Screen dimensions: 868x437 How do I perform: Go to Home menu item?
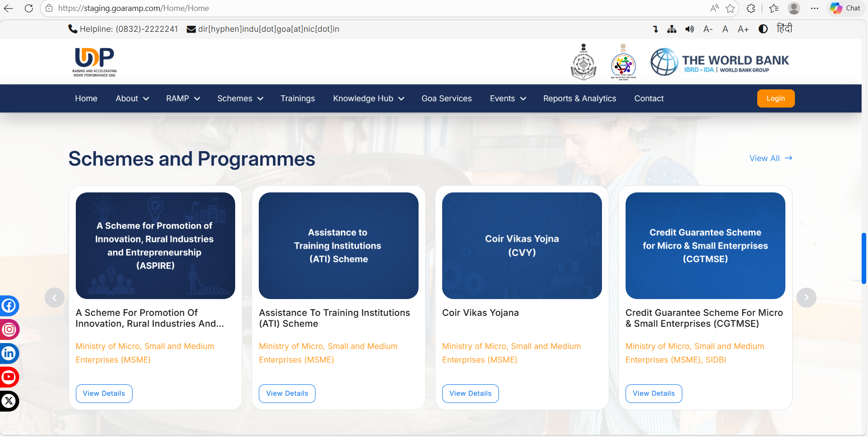pos(86,98)
